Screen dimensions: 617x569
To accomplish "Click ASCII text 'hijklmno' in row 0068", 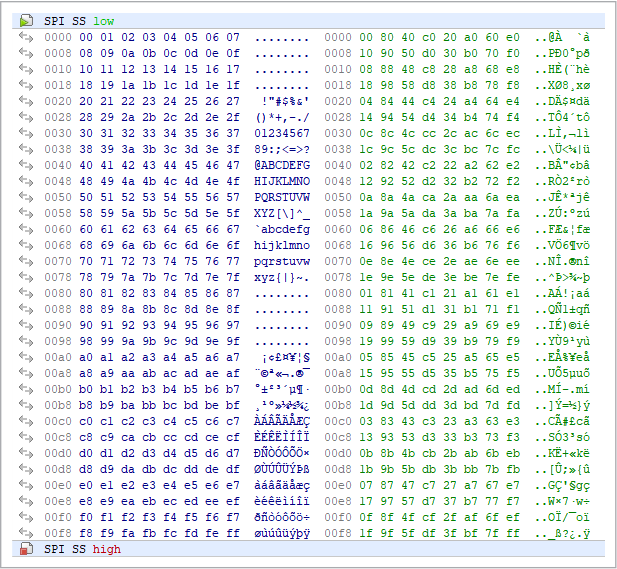I will tap(282, 245).
